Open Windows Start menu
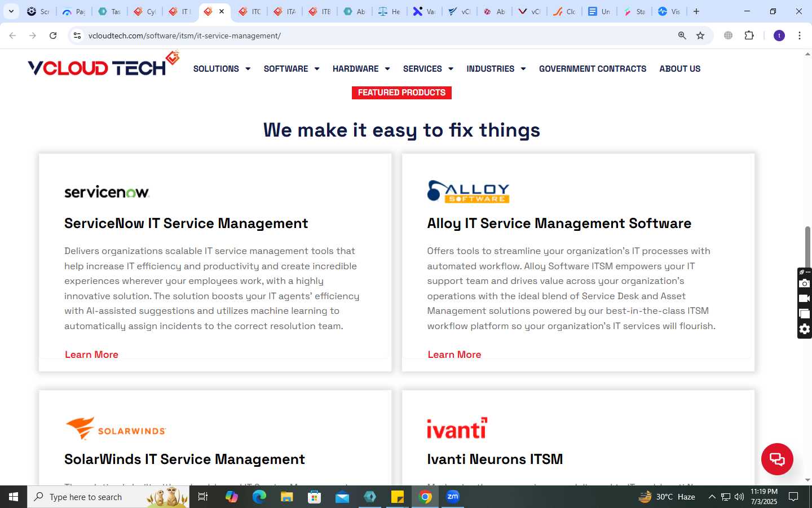This screenshot has height=508, width=812. [x=14, y=497]
